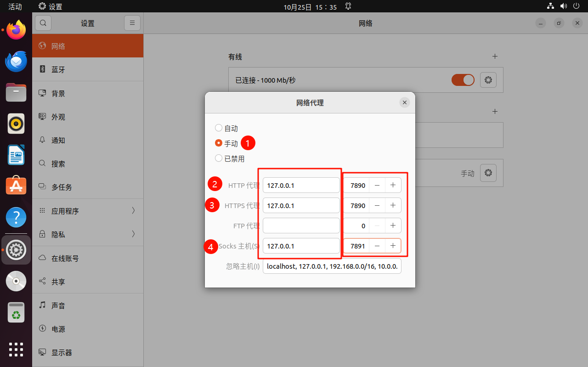This screenshot has width=588, height=367.
Task: Show applications grid in dock
Action: (x=16, y=349)
